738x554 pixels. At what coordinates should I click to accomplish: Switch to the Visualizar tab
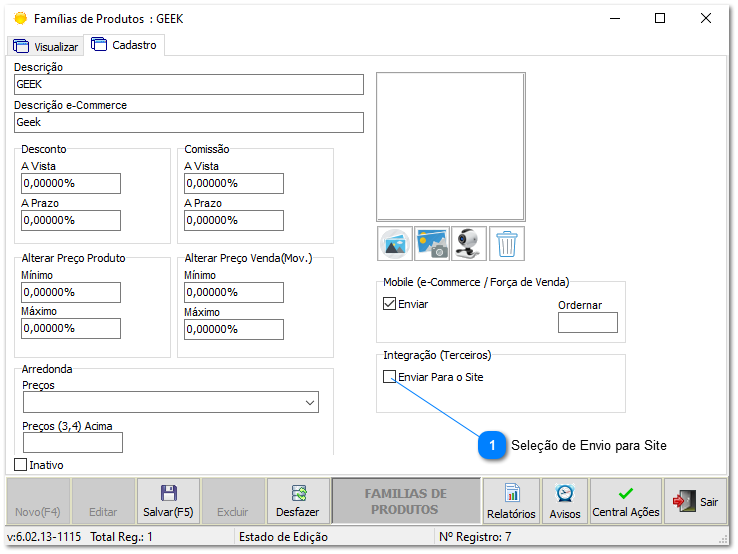pos(46,46)
